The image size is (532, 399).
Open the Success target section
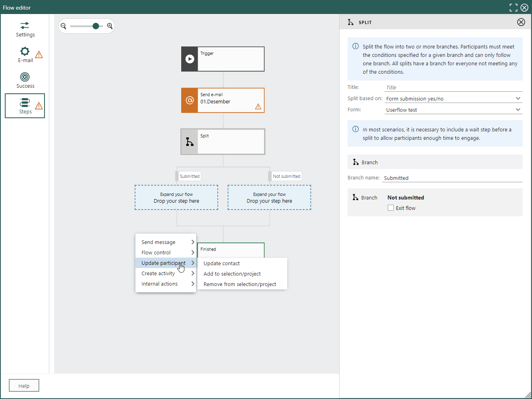click(x=25, y=81)
